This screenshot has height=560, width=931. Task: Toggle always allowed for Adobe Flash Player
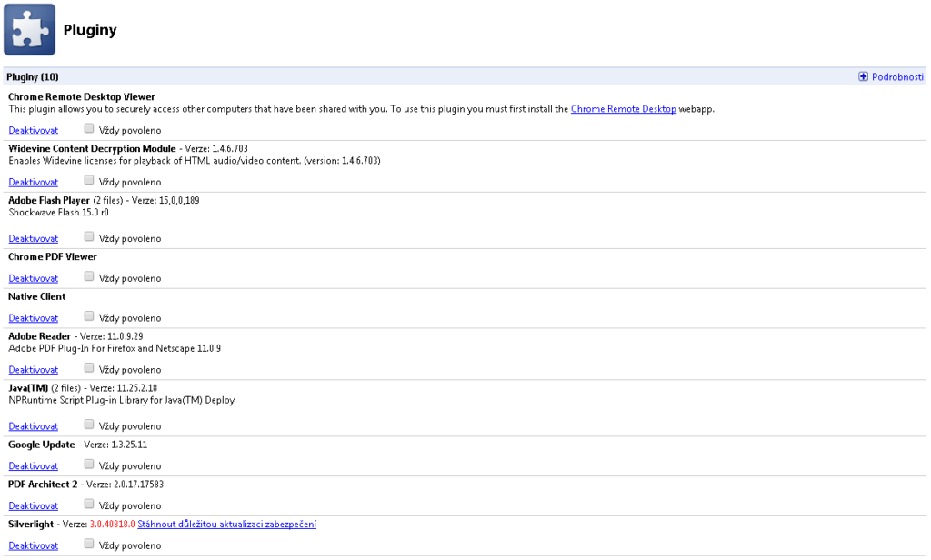click(89, 237)
